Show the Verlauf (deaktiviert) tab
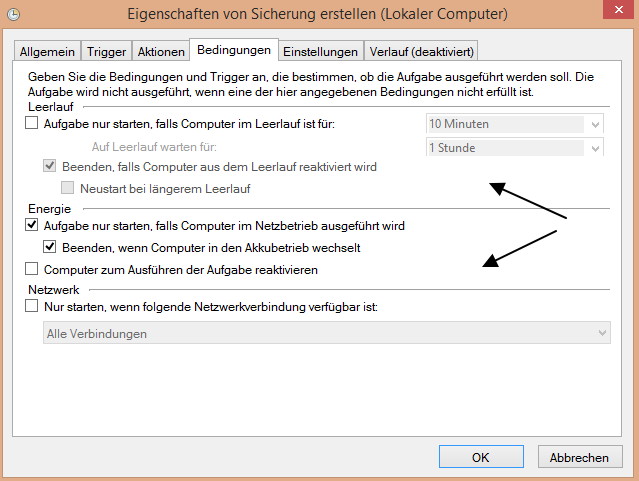Viewport: 639px width, 481px height. point(420,51)
